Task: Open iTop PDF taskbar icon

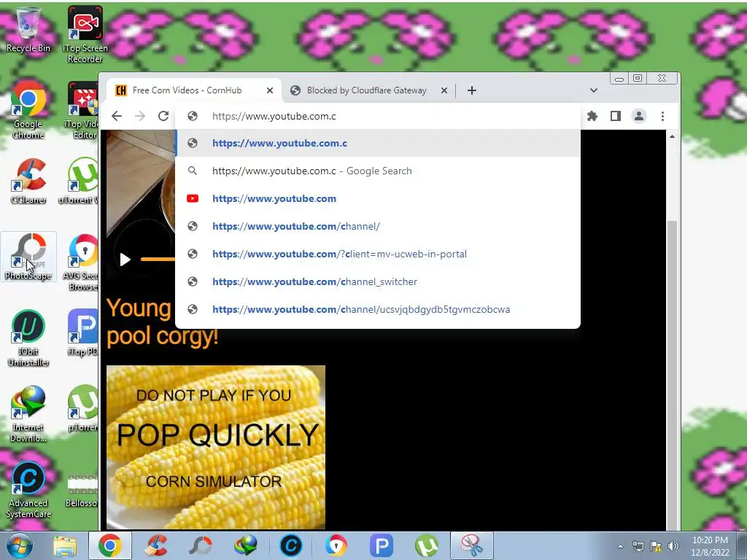Action: [381, 545]
